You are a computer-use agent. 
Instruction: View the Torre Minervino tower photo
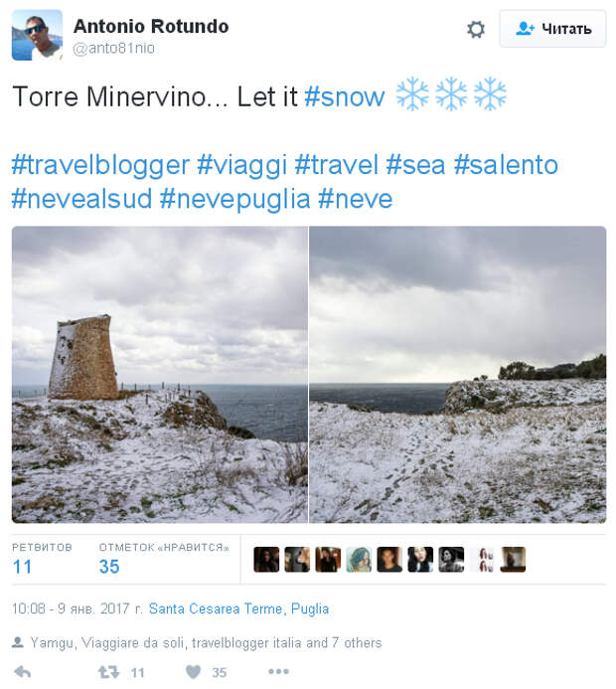[160, 375]
